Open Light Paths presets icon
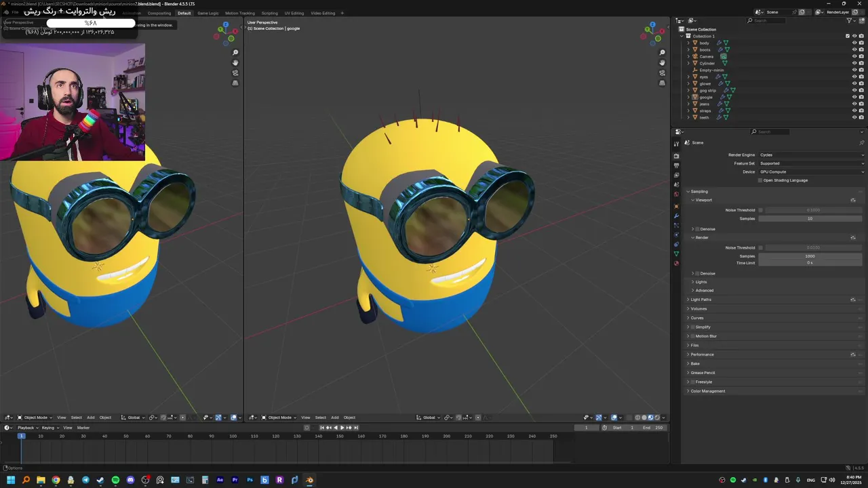 tap(853, 300)
